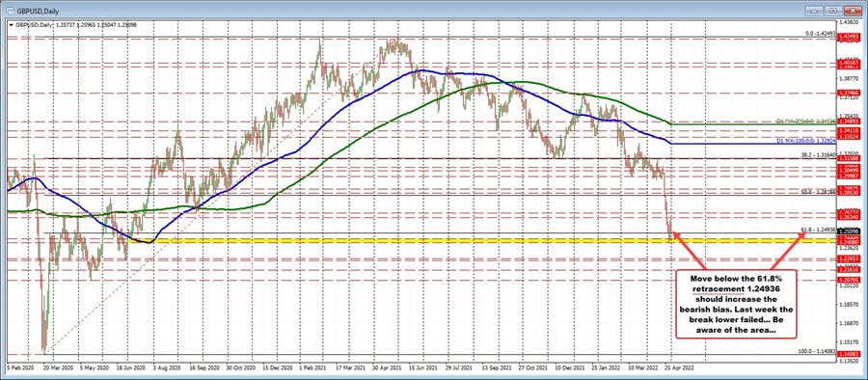
Task: Click the D1 MA 200 green label
Action: coord(806,121)
